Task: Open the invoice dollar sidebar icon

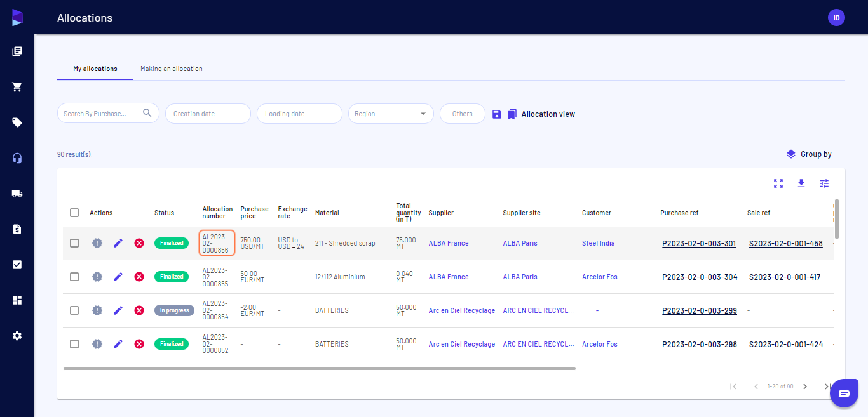Action: click(17, 229)
